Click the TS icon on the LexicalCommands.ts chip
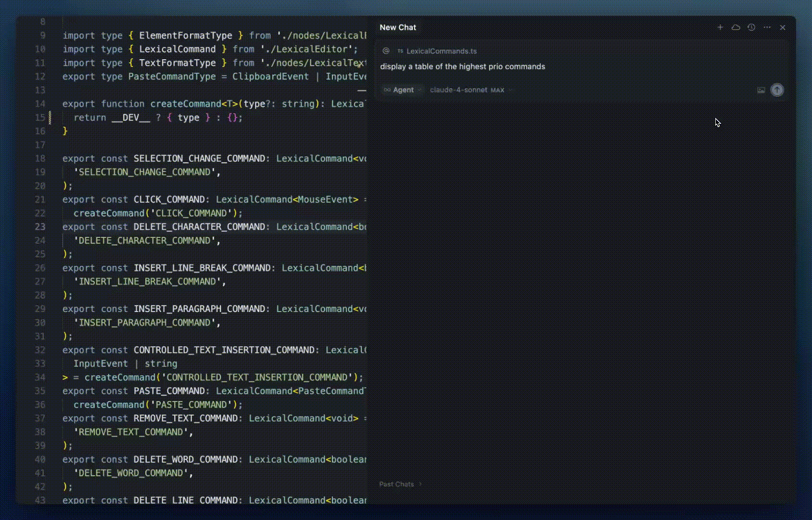The height and width of the screenshot is (520, 812). [400, 51]
